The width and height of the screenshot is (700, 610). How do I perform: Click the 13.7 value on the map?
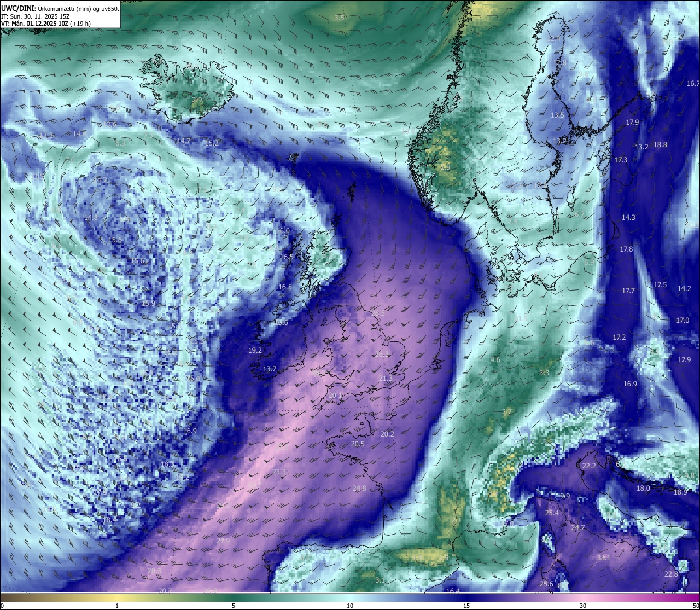(270, 369)
